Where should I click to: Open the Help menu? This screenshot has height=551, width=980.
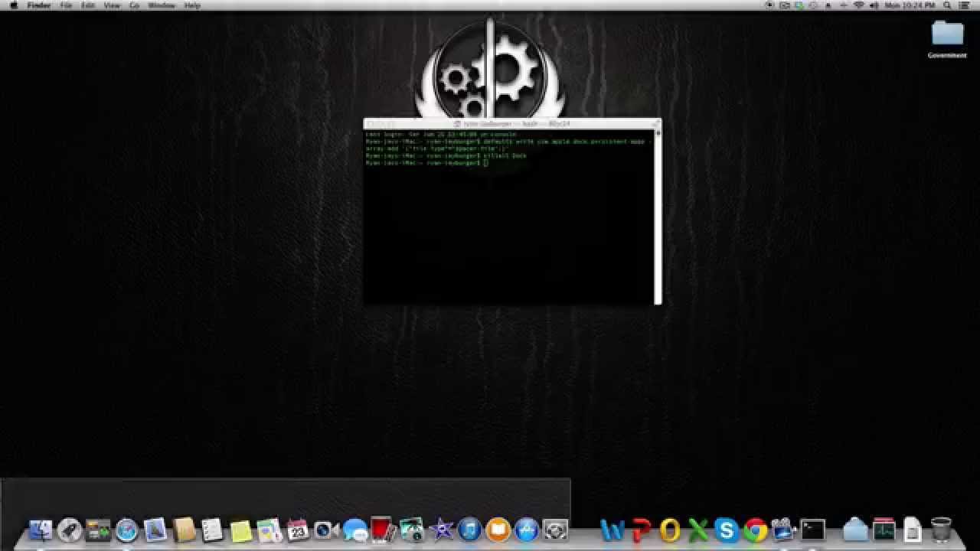pyautogui.click(x=192, y=5)
